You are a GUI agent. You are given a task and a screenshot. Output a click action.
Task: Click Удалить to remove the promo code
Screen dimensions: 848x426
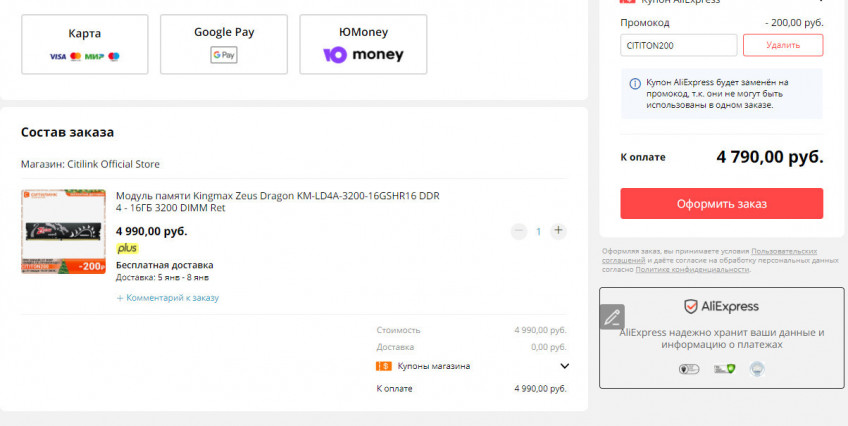click(x=782, y=45)
